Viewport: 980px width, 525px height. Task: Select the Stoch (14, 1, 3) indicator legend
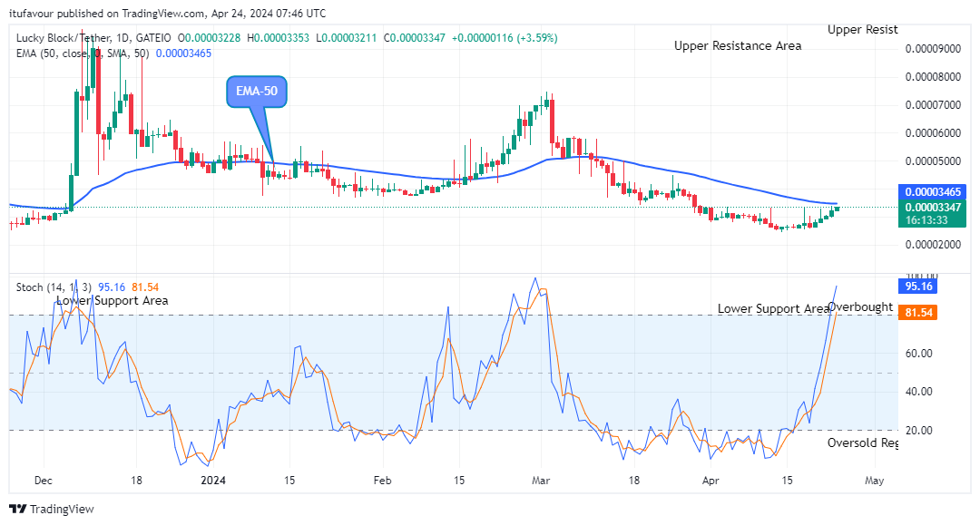click(x=54, y=287)
